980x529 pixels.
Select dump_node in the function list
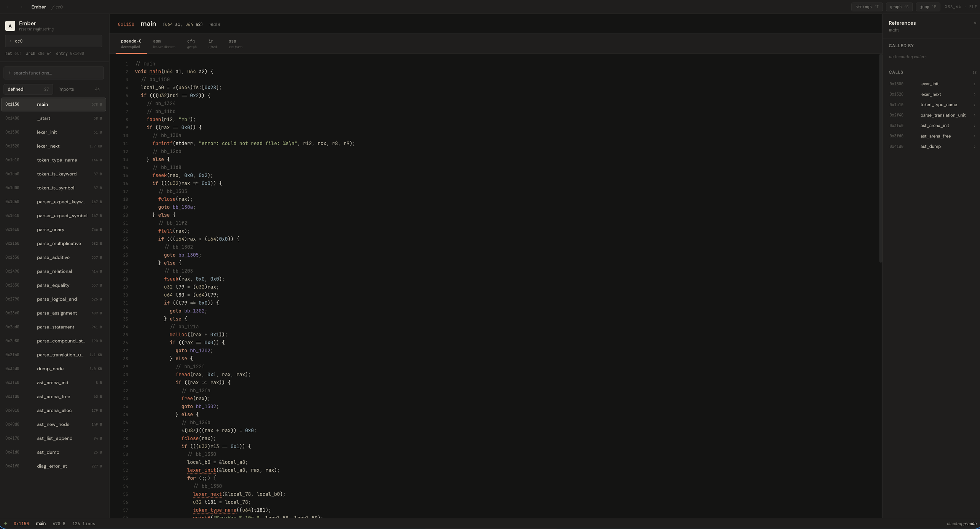54,369
